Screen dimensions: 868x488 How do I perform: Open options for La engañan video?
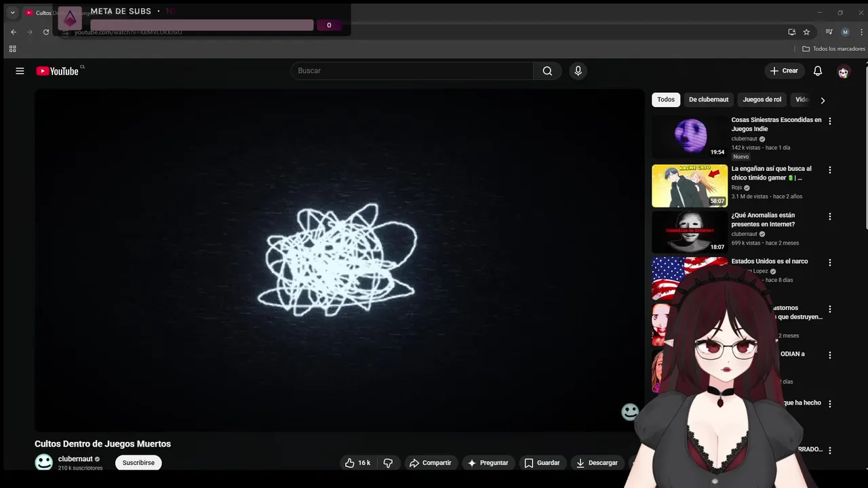click(830, 170)
